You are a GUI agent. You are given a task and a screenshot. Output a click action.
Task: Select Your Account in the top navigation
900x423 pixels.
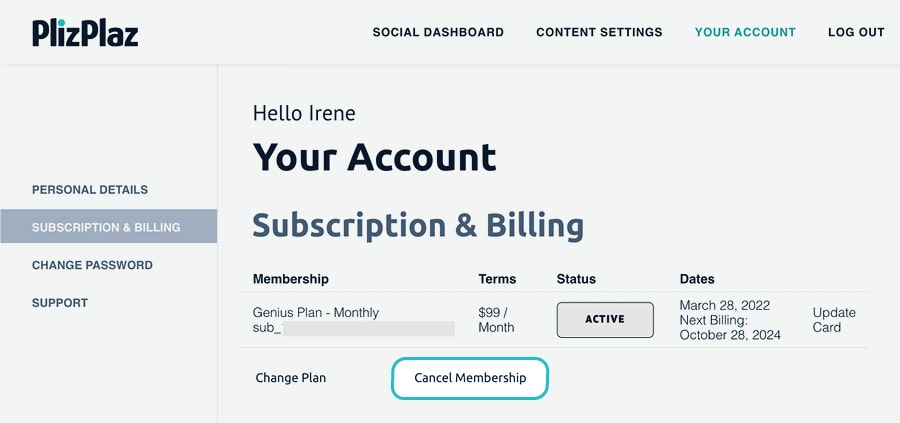[745, 32]
